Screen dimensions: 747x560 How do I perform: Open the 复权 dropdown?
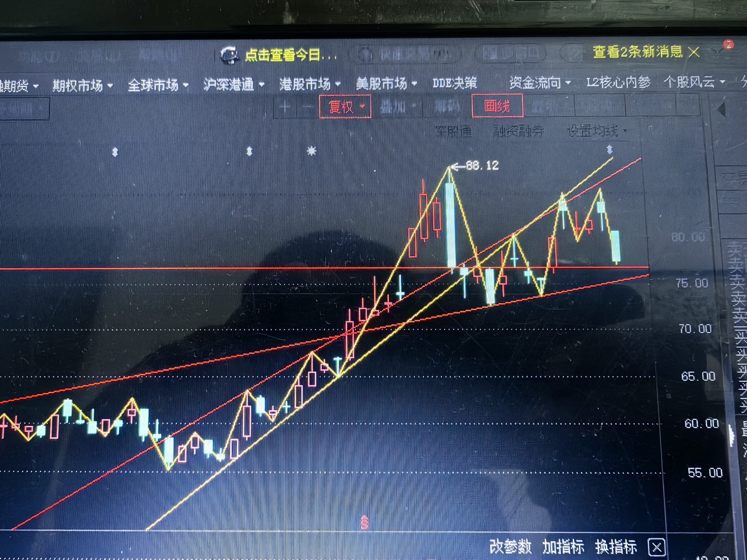click(345, 107)
